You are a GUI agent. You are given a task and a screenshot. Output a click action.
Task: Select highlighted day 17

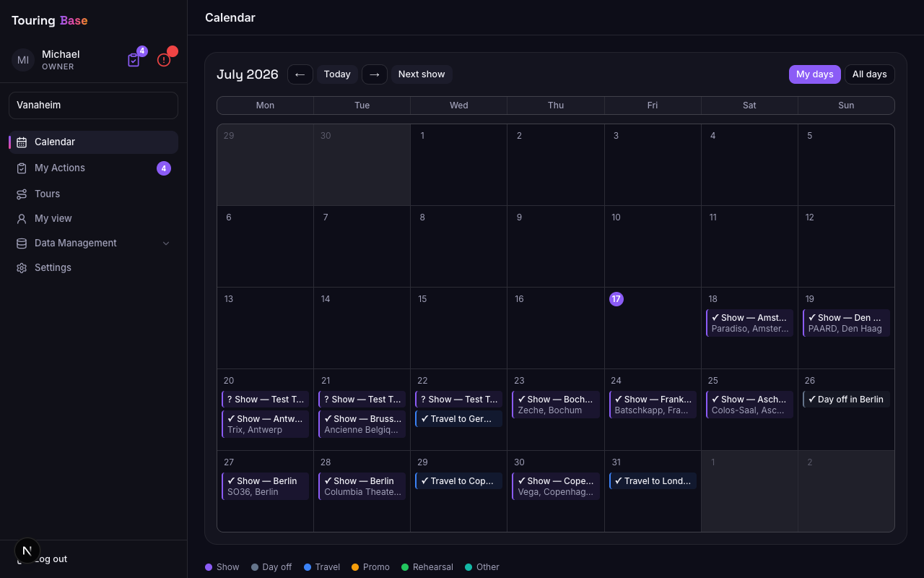point(616,299)
